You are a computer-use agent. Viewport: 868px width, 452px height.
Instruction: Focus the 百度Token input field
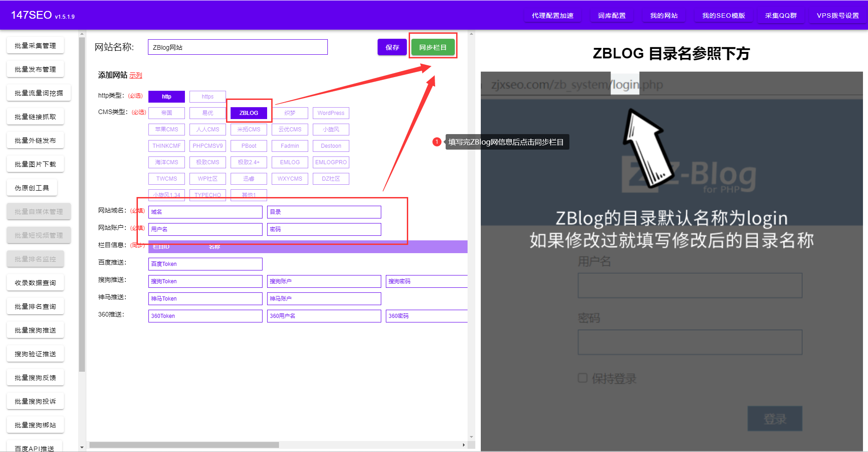tap(205, 264)
